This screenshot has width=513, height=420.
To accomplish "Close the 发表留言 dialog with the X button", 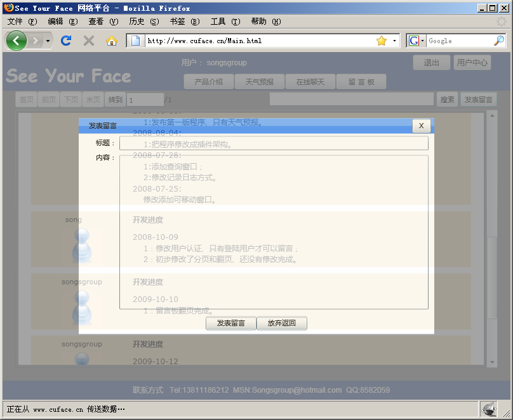I will click(x=422, y=126).
